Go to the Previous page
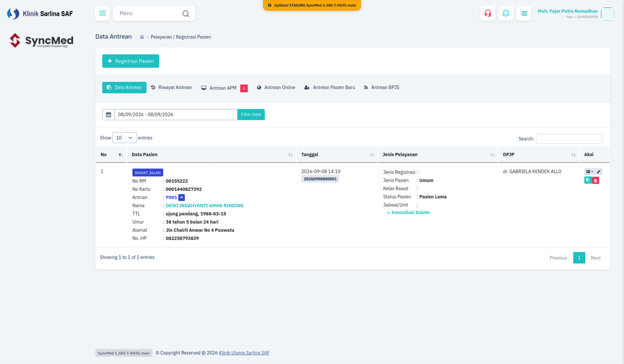The image size is (624, 364). [558, 258]
